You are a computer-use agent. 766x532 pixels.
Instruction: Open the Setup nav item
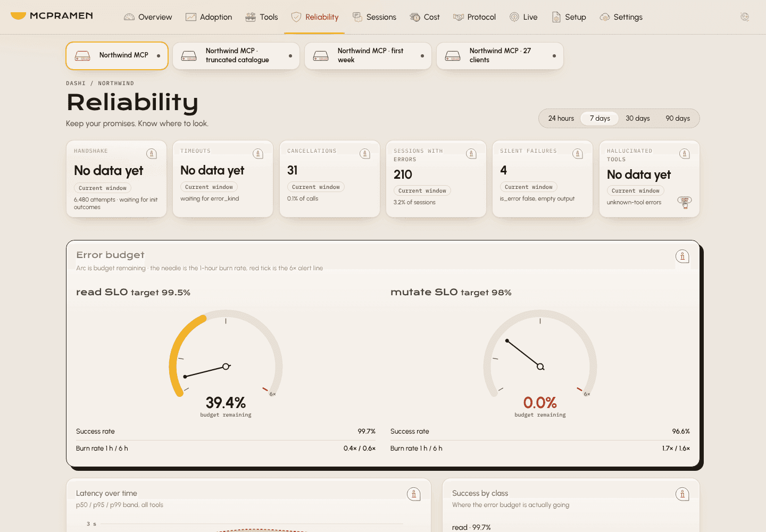pos(569,17)
